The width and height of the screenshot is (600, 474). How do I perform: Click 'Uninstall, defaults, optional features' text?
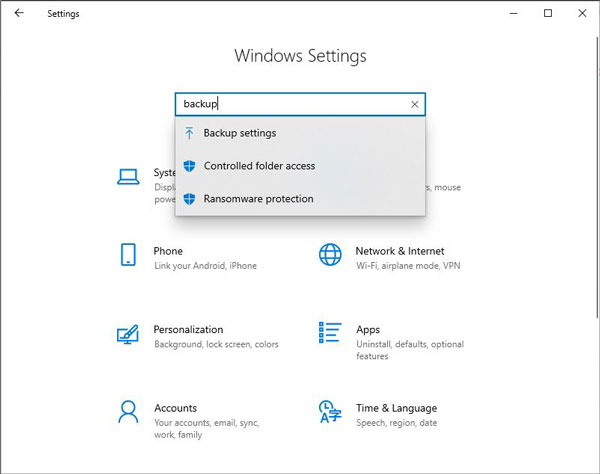click(x=410, y=350)
